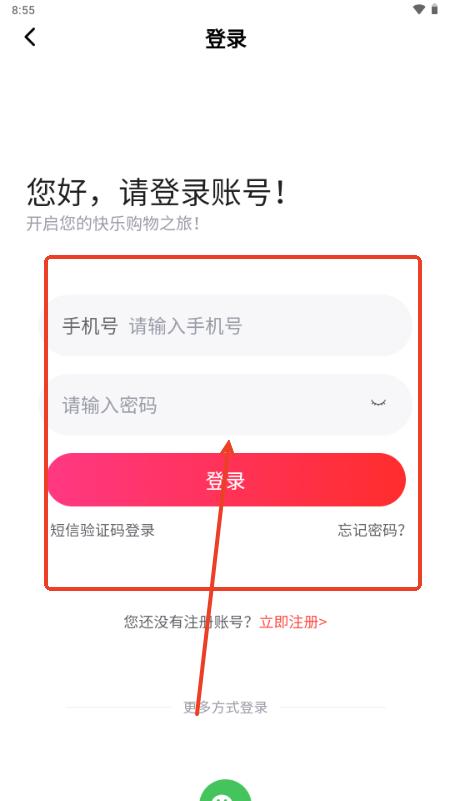The height and width of the screenshot is (801, 450).
Task: Tap the Wi-Fi status bar icon
Action: pos(419,9)
